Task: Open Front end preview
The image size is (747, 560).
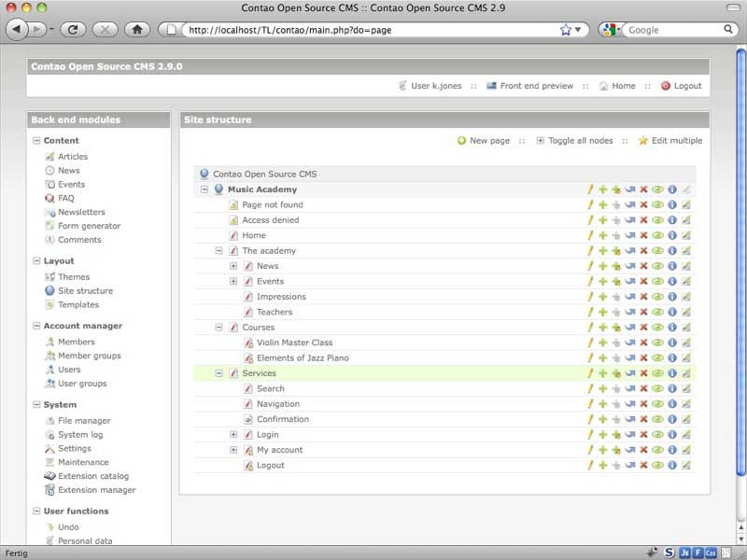Action: coord(536,86)
